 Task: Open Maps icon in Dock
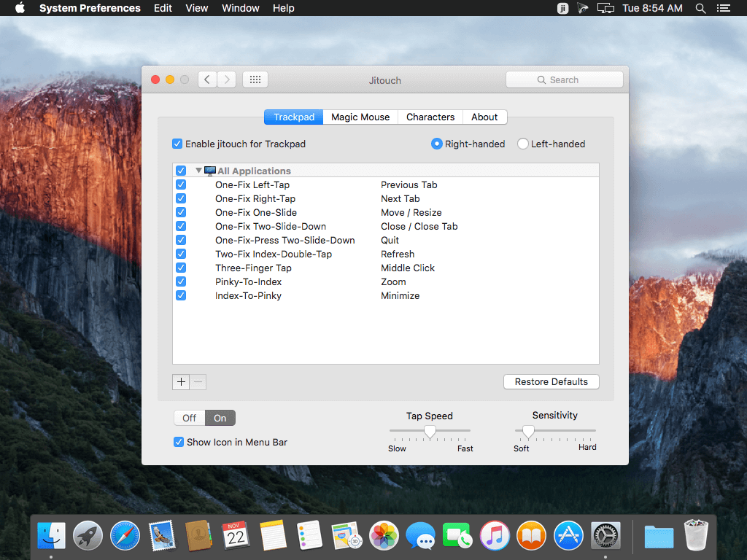tap(347, 535)
